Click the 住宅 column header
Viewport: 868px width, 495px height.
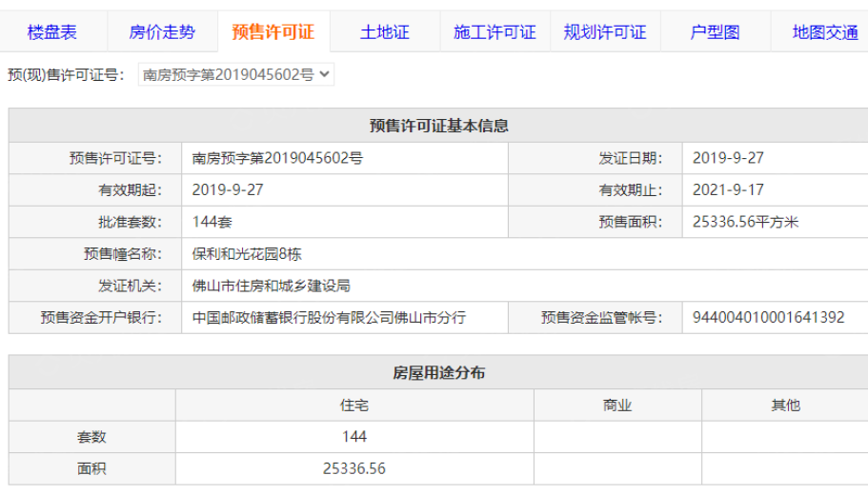(x=354, y=406)
